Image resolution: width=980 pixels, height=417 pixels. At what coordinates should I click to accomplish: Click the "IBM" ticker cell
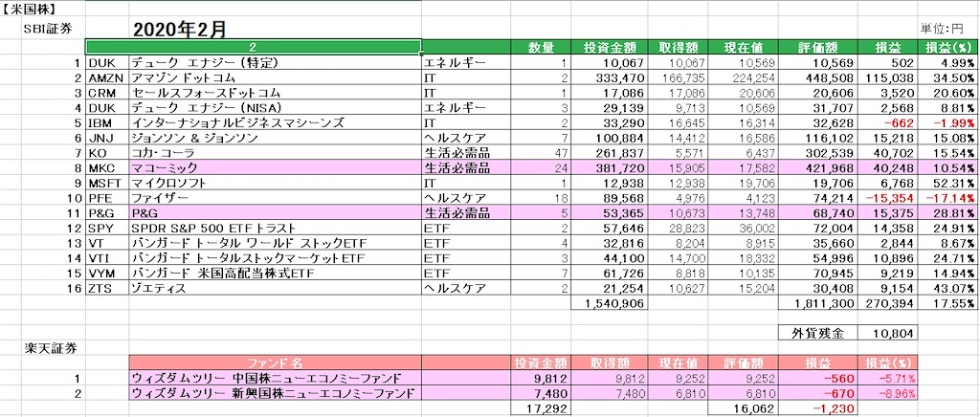pos(107,122)
